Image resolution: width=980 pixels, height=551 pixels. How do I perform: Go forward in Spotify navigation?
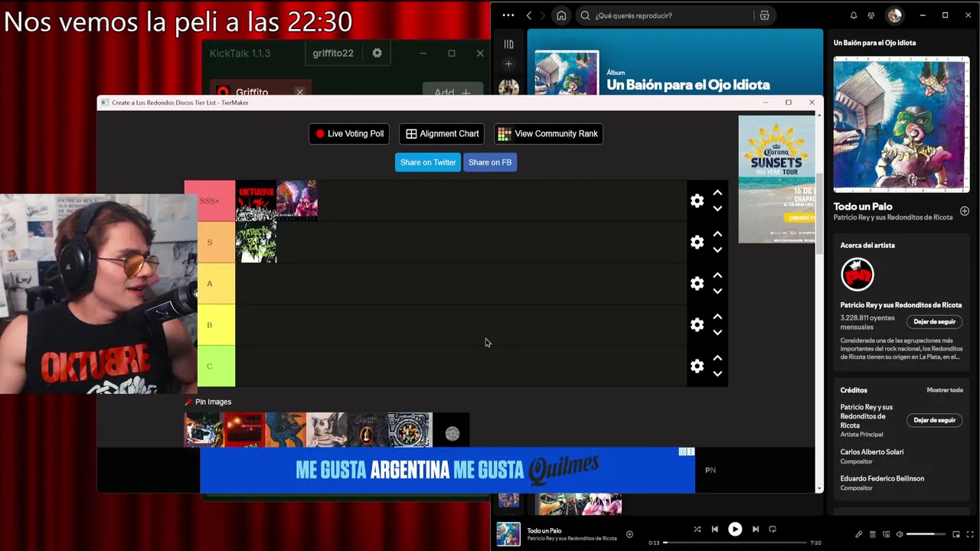[x=543, y=15]
